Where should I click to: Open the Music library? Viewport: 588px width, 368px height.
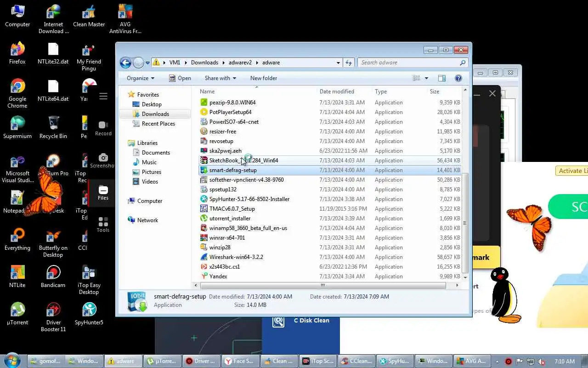[149, 162]
